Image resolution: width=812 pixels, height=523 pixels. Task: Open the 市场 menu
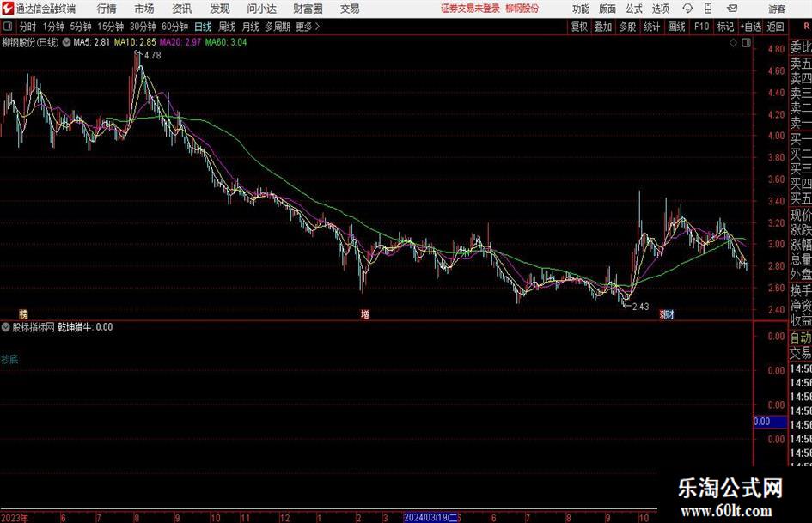click(144, 9)
